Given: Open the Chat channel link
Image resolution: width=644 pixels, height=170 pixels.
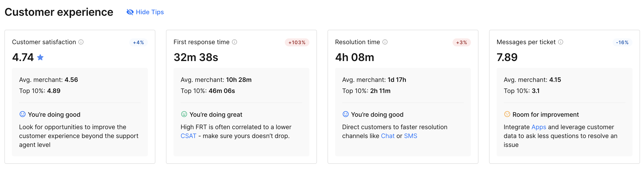Looking at the screenshot, I should [x=388, y=136].
